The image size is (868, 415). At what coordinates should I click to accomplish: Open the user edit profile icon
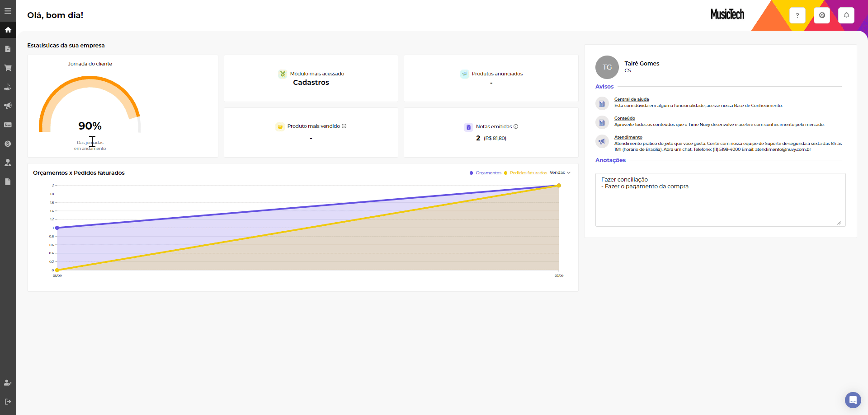click(x=8, y=382)
